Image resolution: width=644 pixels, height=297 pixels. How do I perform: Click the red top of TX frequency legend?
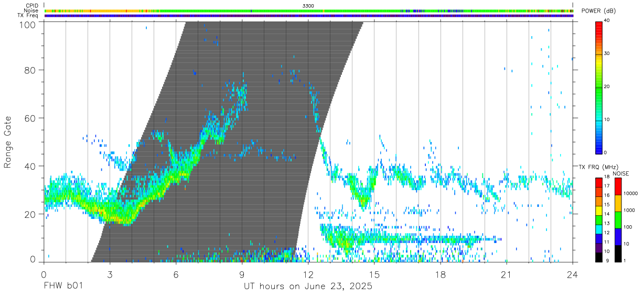(x=599, y=182)
